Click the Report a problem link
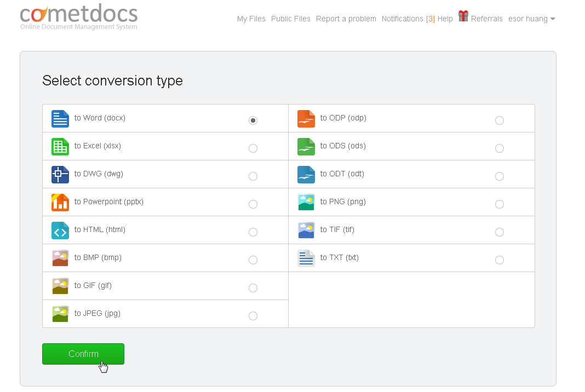The height and width of the screenshot is (392, 585). (346, 18)
